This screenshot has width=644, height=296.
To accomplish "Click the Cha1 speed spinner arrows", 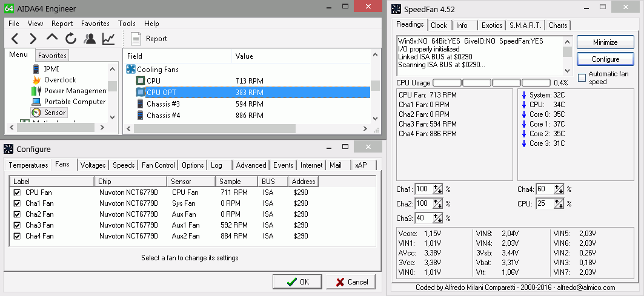I will (438, 189).
